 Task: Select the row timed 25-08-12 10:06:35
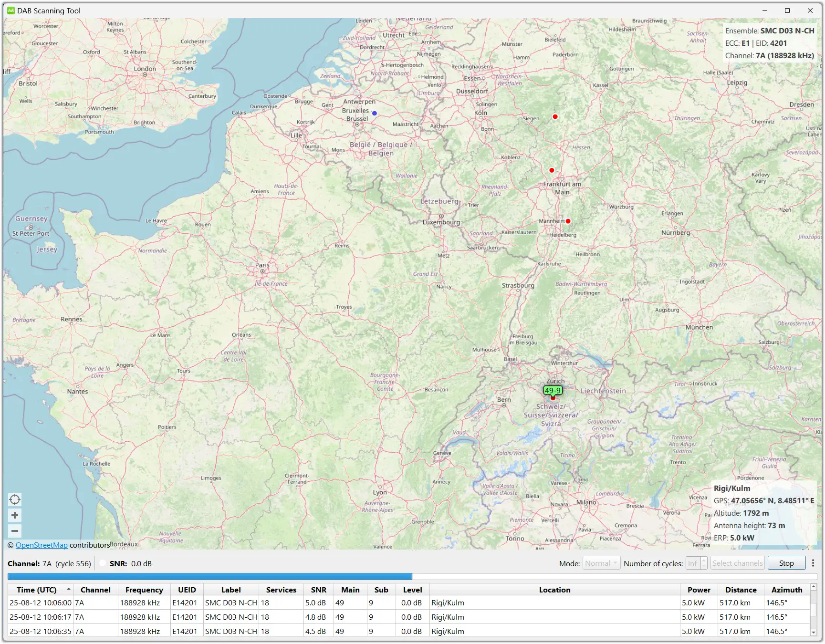pos(409,631)
